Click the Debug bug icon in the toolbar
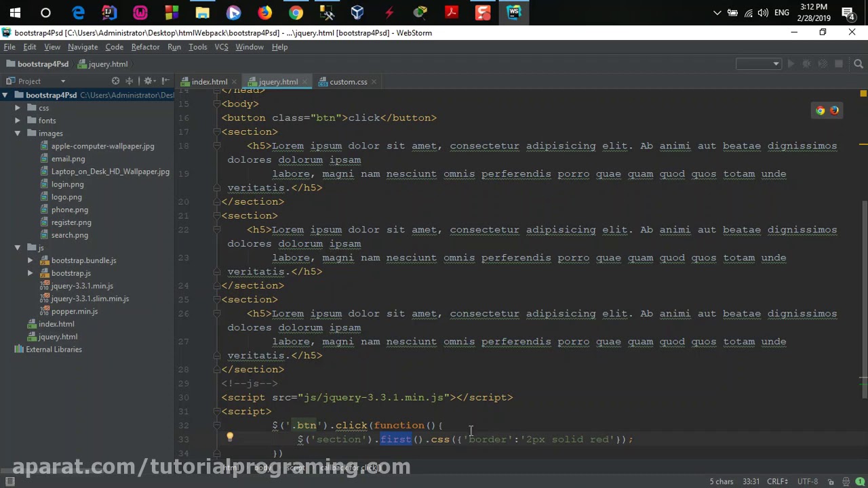This screenshot has width=868, height=488. pos(806,64)
